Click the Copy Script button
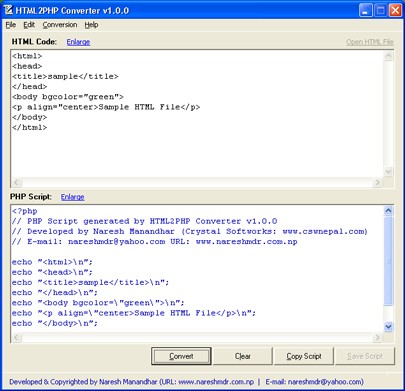This screenshot has height=391, width=405. (x=304, y=356)
